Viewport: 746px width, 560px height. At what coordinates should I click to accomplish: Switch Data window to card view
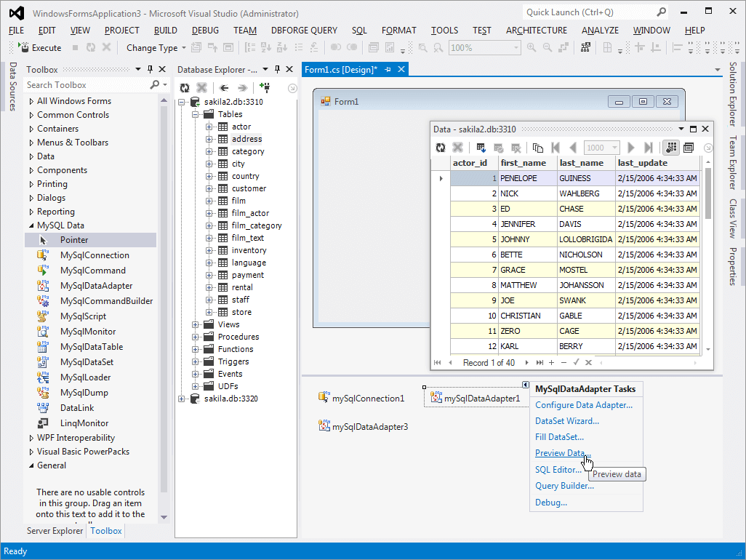click(689, 148)
